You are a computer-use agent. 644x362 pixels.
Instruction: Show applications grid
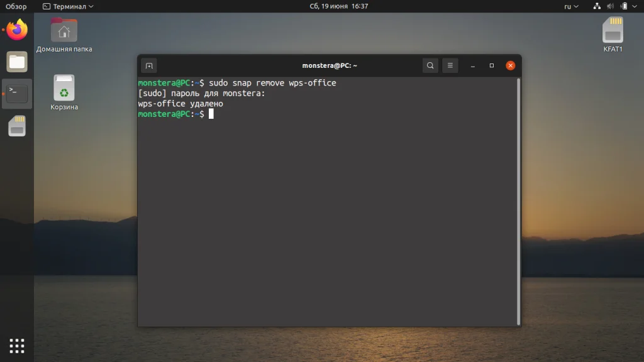pos(17,346)
